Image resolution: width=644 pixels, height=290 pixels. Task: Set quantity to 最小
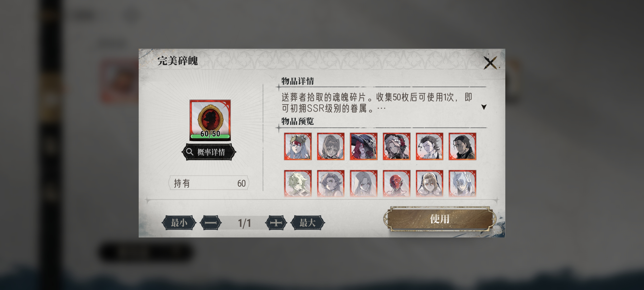(179, 223)
